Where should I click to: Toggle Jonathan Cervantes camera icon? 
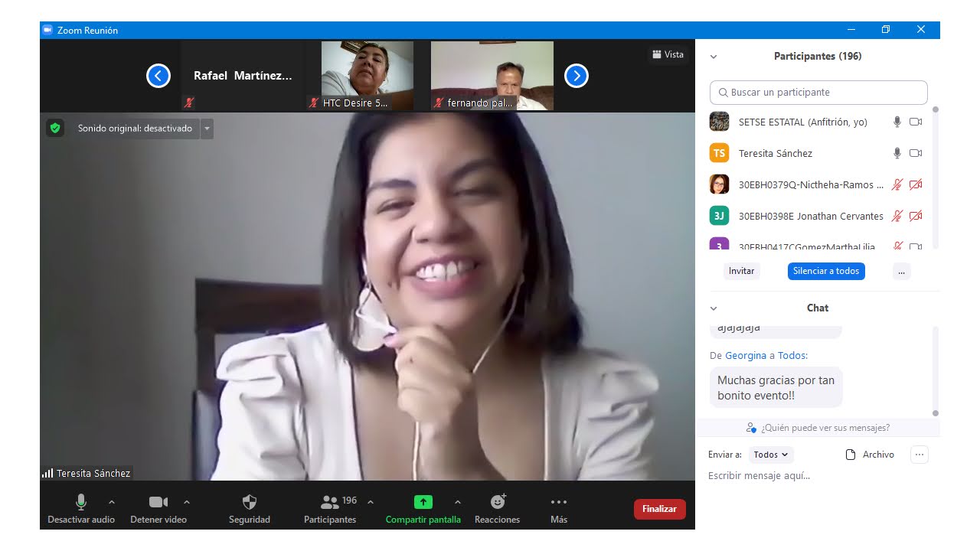(x=916, y=216)
